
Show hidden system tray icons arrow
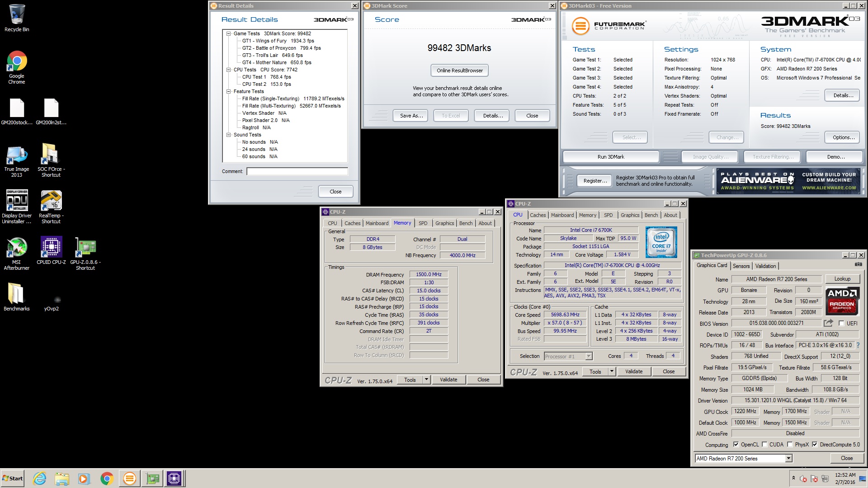(x=793, y=478)
